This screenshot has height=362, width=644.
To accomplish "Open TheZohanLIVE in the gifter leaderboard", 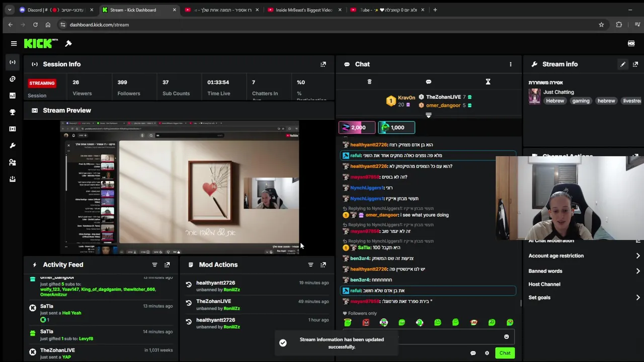I will (443, 97).
